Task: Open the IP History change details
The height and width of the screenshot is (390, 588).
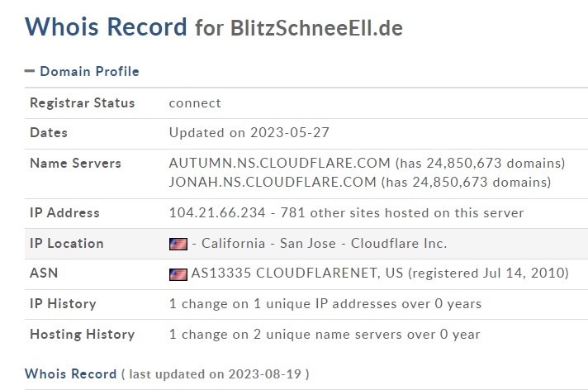Action: coord(325,304)
